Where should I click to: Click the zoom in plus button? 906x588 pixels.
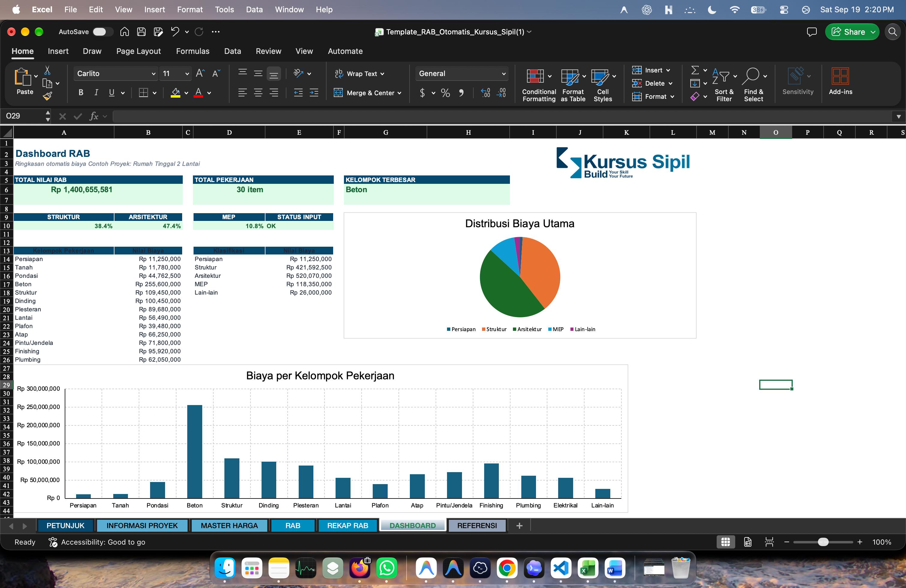(860, 542)
